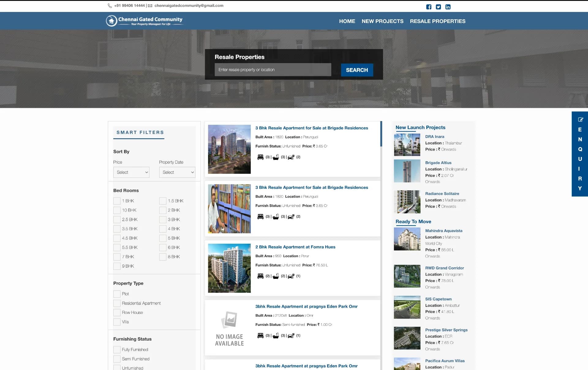588x370 pixels.
Task: Open the Prestige Silver Springs link
Action: 446,330
